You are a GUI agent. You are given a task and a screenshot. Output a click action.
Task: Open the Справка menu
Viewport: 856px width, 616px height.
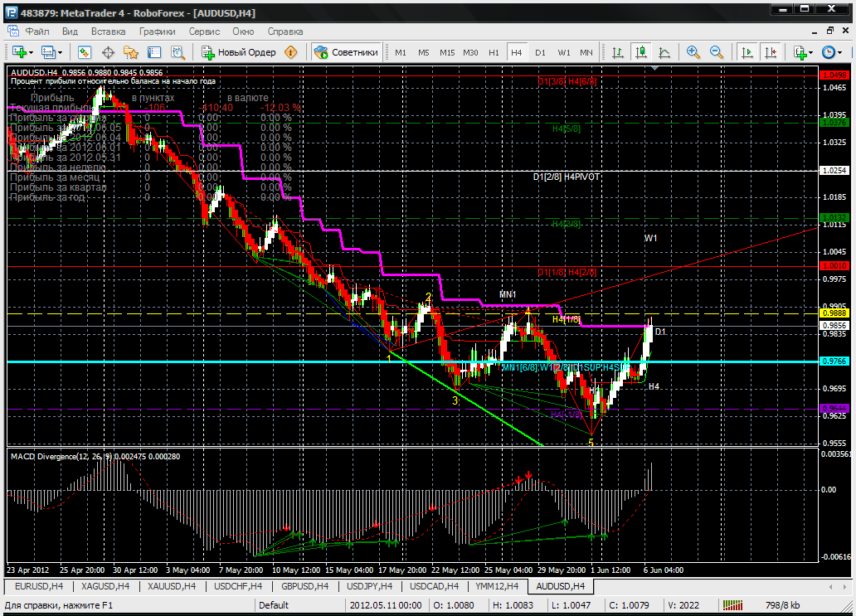(285, 32)
